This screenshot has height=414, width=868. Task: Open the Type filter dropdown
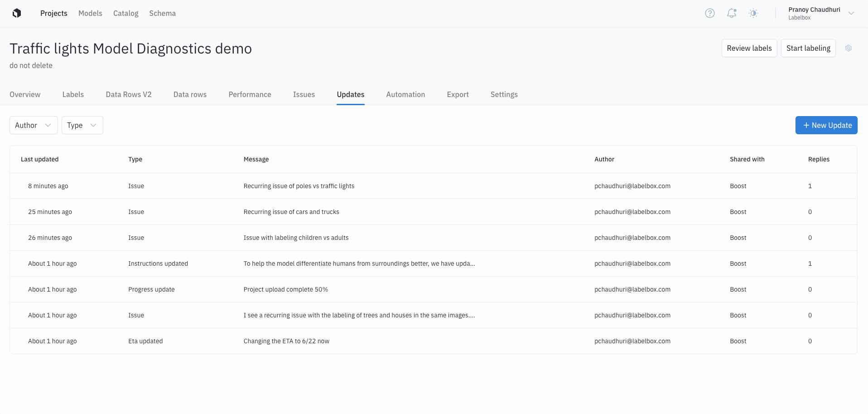82,125
